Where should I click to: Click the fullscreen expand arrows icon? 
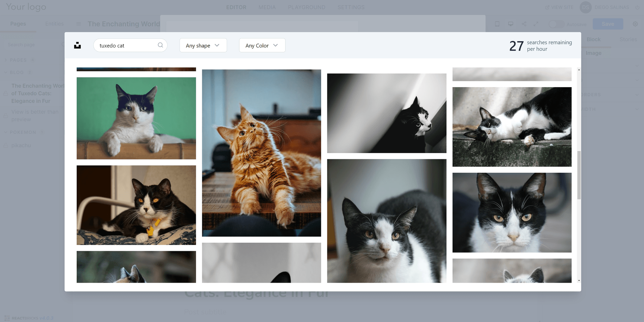tap(536, 24)
